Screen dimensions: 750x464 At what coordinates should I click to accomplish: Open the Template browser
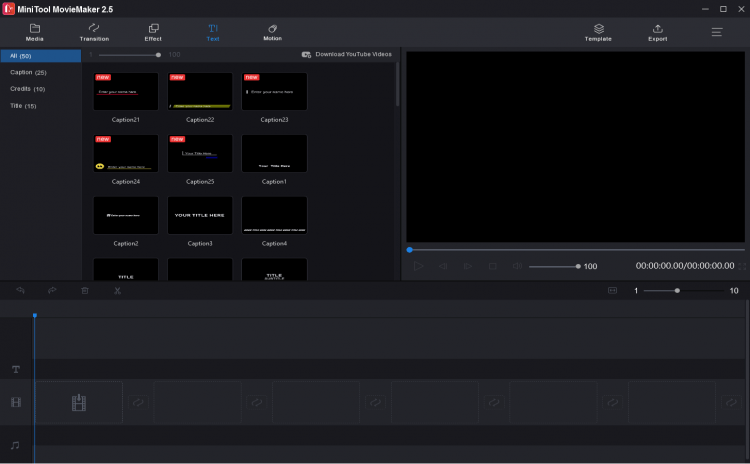click(x=598, y=32)
